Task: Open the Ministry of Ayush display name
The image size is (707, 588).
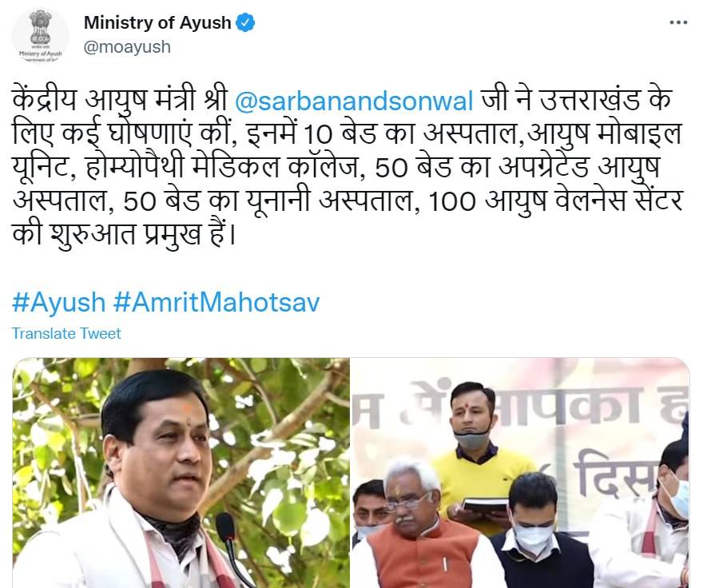Action: pos(157,22)
